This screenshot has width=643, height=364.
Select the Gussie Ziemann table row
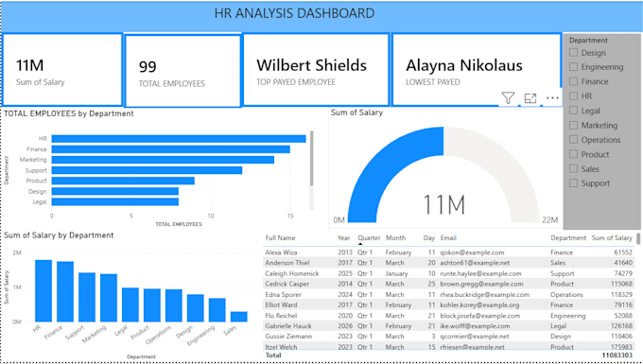448,337
